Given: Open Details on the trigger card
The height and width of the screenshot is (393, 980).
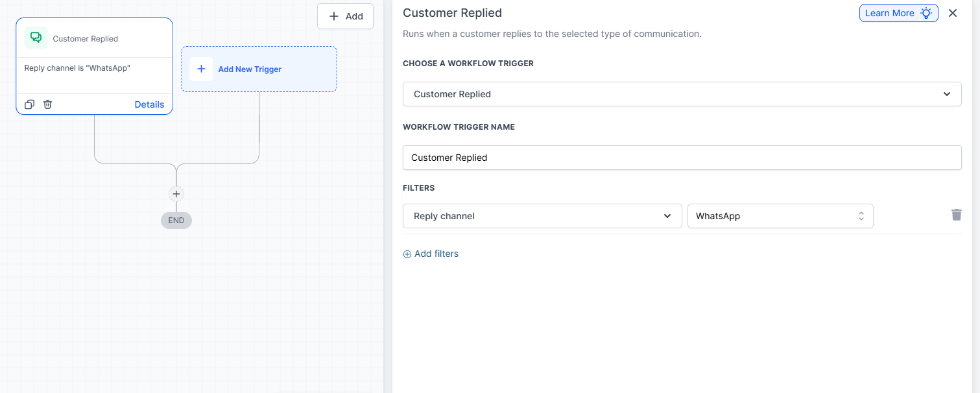Looking at the screenshot, I should click(149, 104).
